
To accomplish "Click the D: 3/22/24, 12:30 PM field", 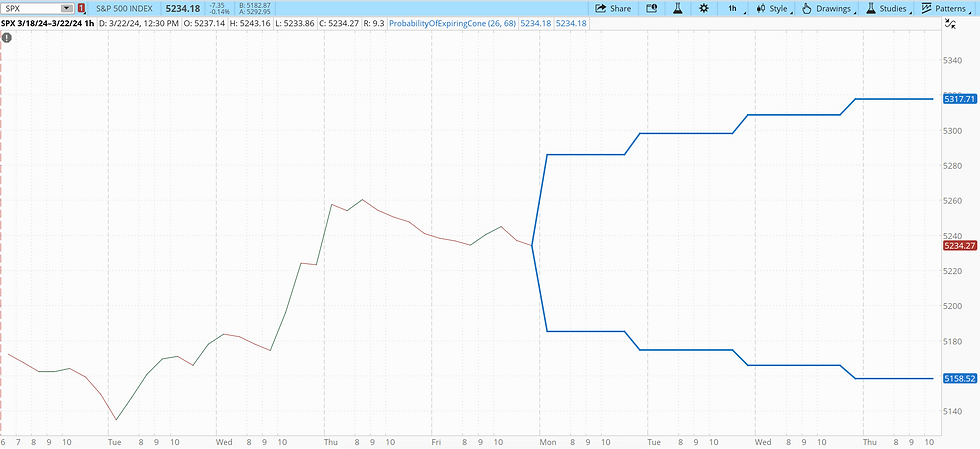I will point(139,23).
